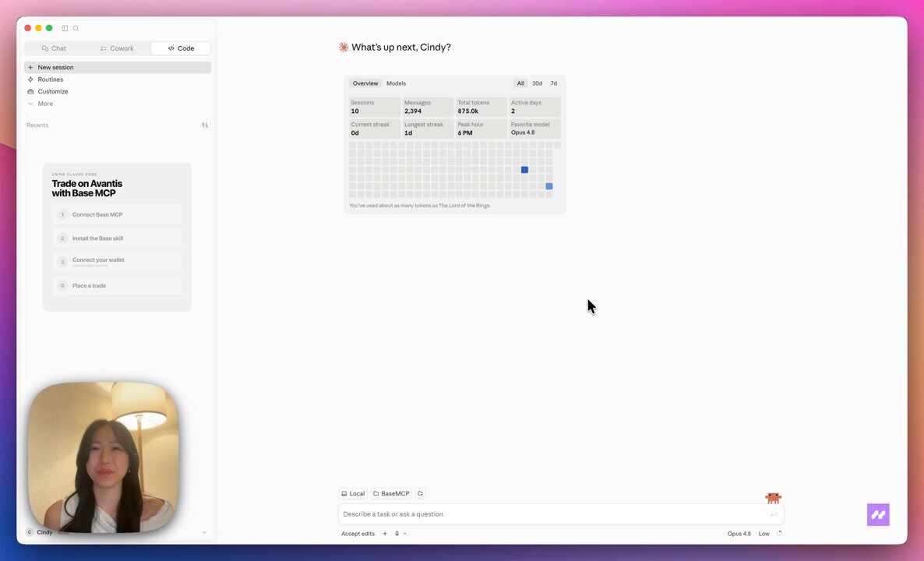Expand the account menu chevron
The width and height of the screenshot is (924, 561).
coord(204,532)
